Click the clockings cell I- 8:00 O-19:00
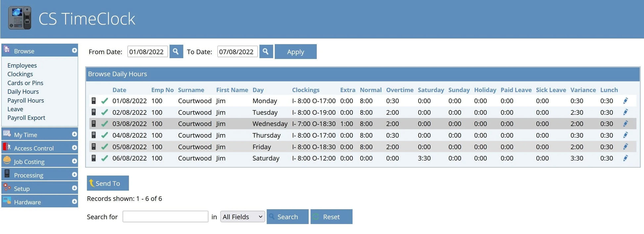The height and width of the screenshot is (234, 644). [x=314, y=112]
